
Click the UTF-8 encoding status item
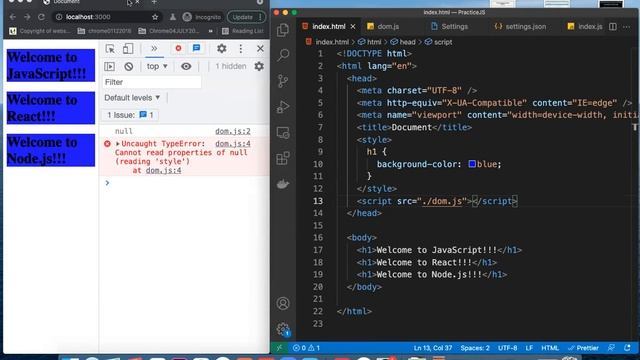(x=507, y=348)
